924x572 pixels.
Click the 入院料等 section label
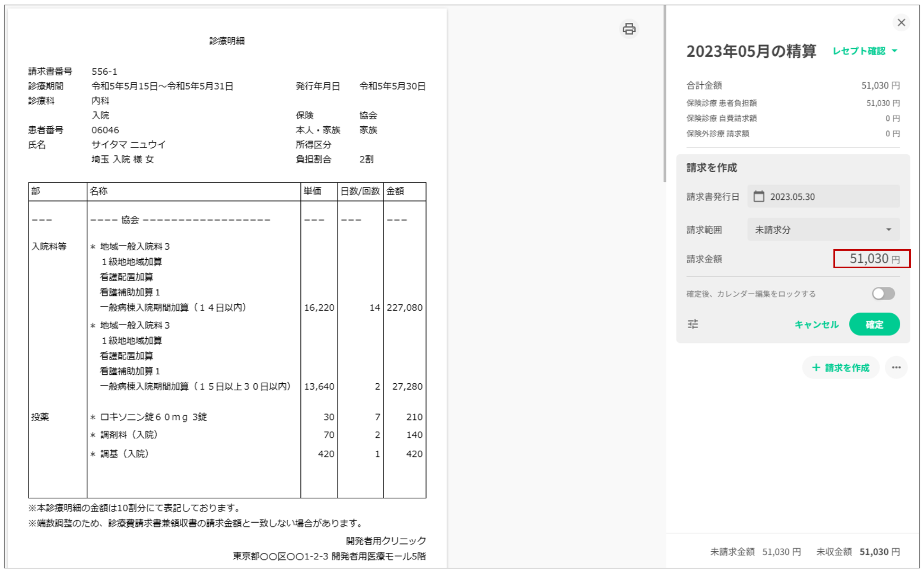point(49,247)
